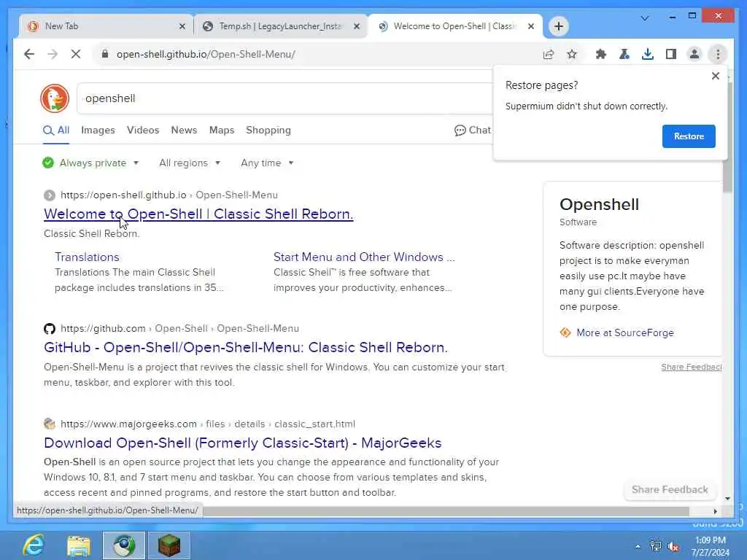Open the Downloads toolbar icon
This screenshot has height=560, width=747.
648,54
